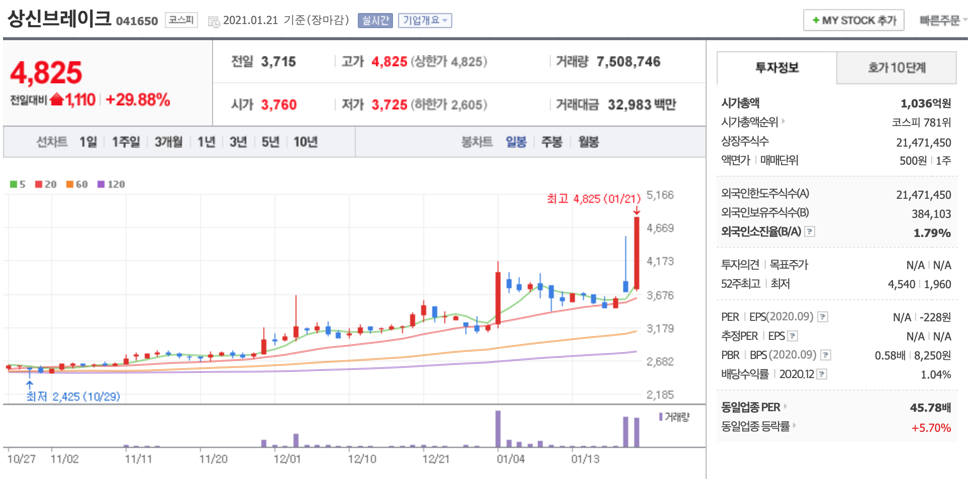Select the 주봉 weekly candle chart

(x=552, y=142)
